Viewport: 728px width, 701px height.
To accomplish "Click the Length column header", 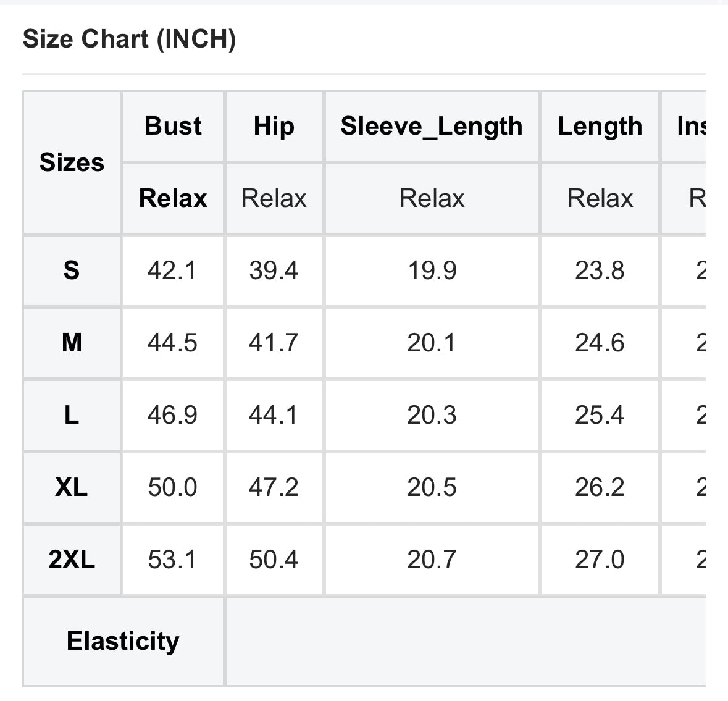I will [x=600, y=126].
